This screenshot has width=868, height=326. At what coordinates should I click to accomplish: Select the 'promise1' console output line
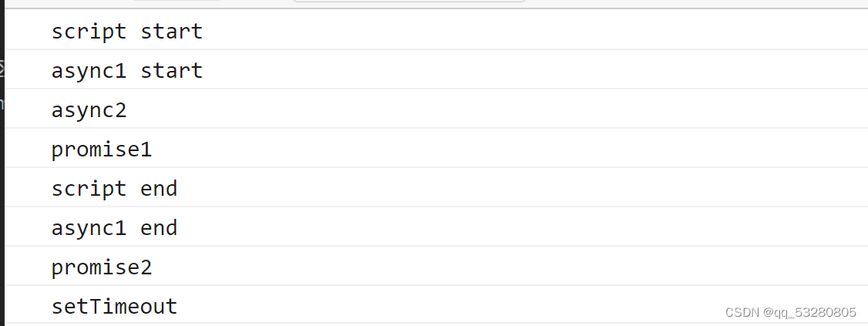pos(436,148)
